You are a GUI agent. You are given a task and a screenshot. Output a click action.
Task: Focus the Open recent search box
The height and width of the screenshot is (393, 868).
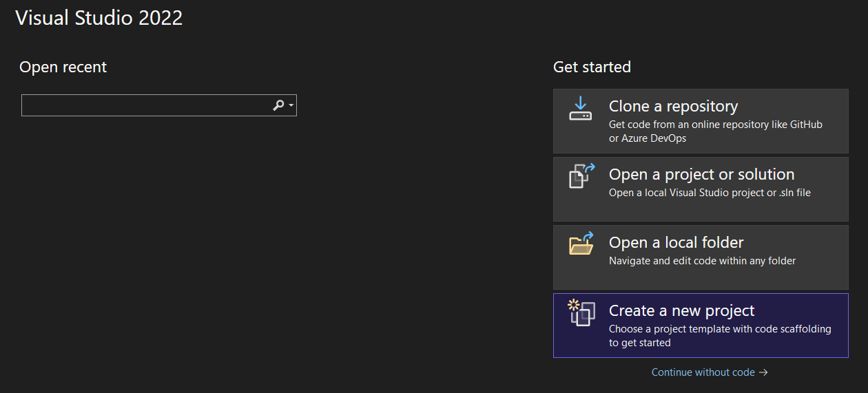(x=145, y=105)
